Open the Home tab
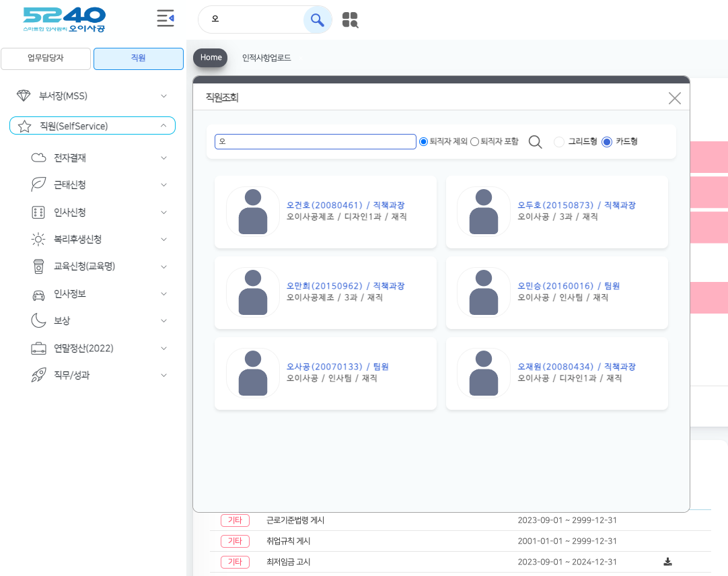The width and height of the screenshot is (728, 576). coord(211,58)
